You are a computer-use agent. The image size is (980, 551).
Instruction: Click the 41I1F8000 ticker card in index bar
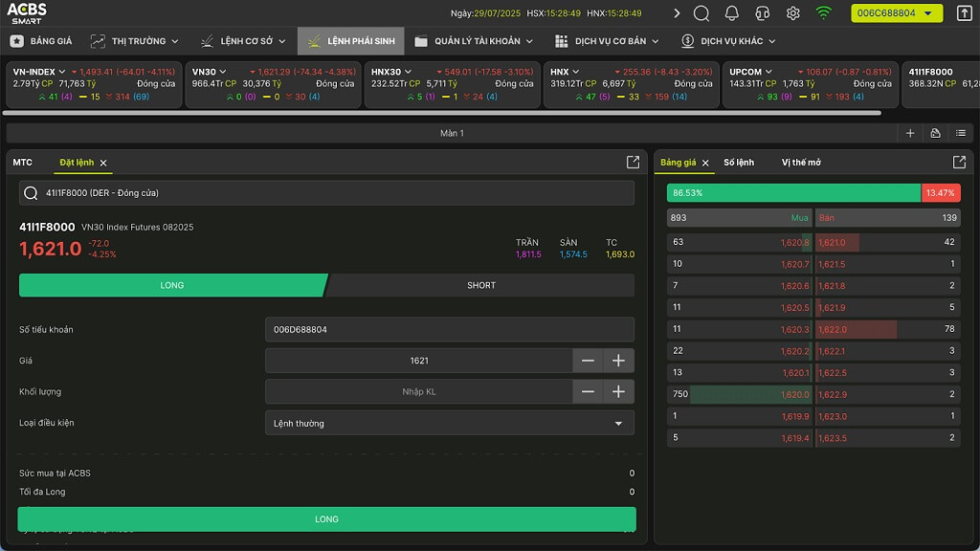coord(941,84)
